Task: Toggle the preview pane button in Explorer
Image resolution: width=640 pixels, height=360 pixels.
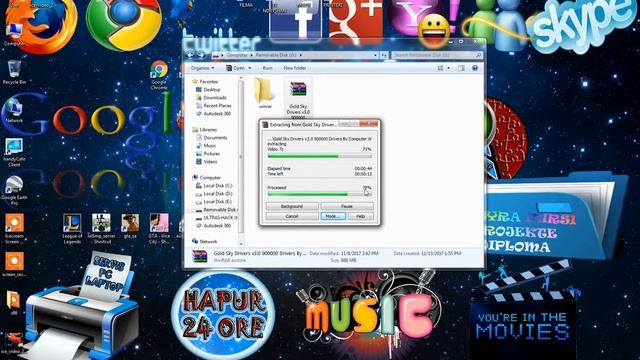Action: (461, 68)
